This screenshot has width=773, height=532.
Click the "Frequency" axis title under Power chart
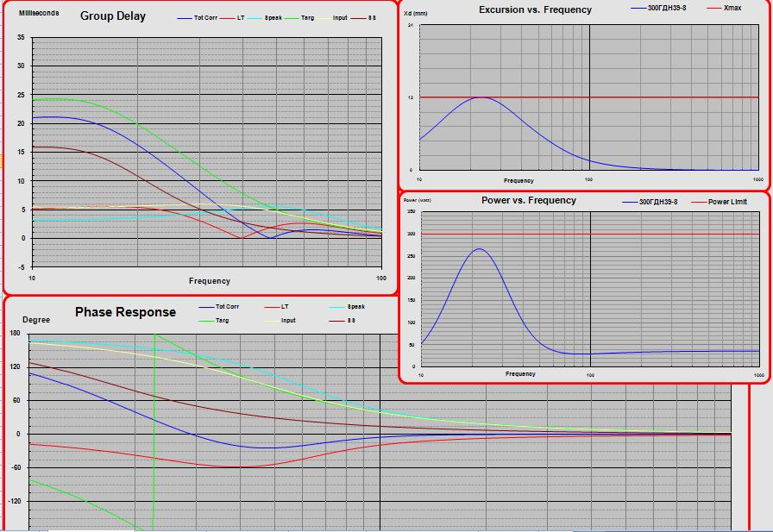pos(520,374)
